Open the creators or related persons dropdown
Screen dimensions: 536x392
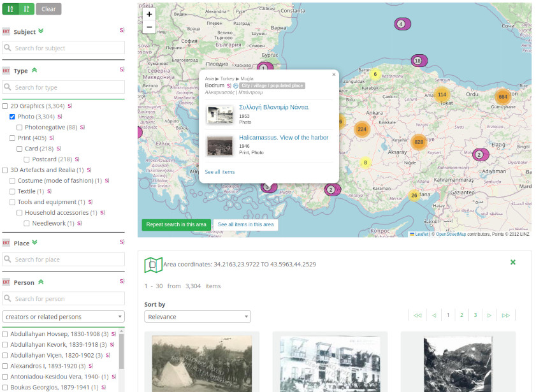(x=63, y=316)
